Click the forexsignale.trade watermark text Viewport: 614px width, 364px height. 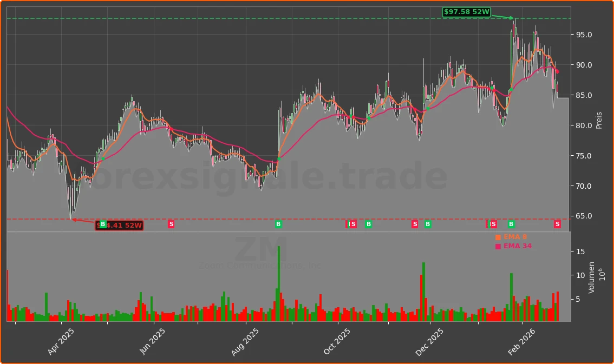pyautogui.click(x=268, y=177)
